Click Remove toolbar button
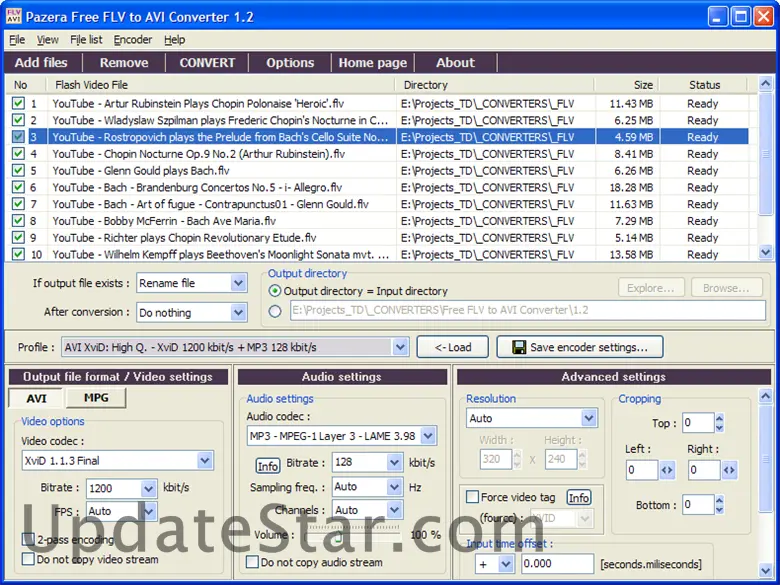The height and width of the screenshot is (585, 780). [x=124, y=63]
